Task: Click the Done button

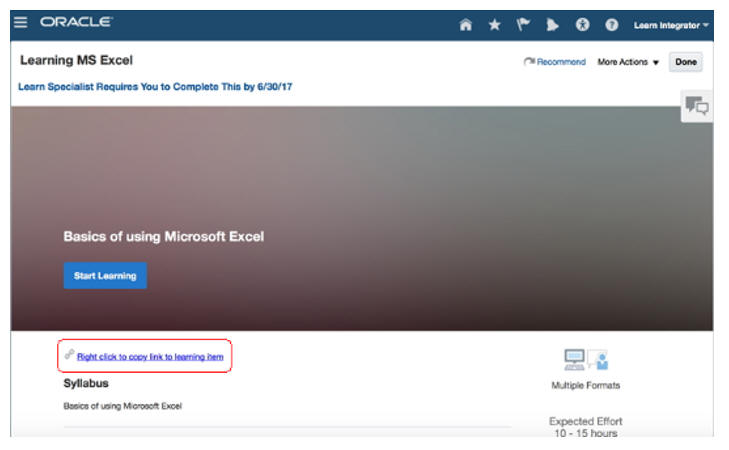Action: [x=686, y=62]
